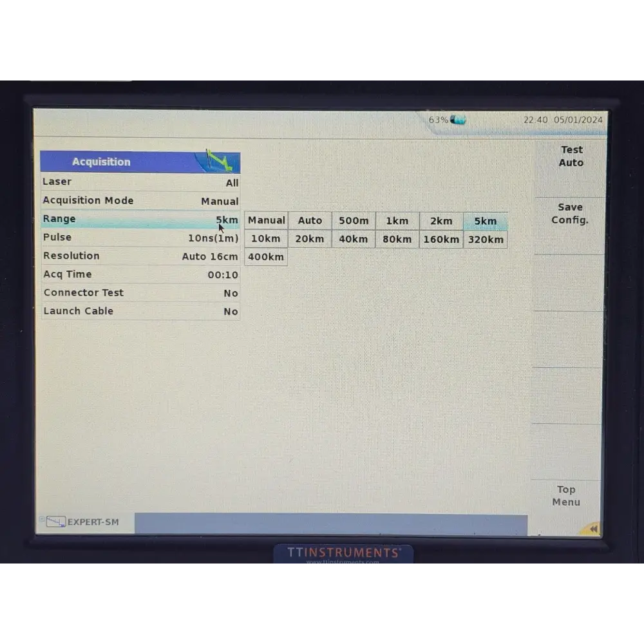644x644 pixels.
Task: Click the EXPERT-SM module icon
Action: tap(56, 522)
